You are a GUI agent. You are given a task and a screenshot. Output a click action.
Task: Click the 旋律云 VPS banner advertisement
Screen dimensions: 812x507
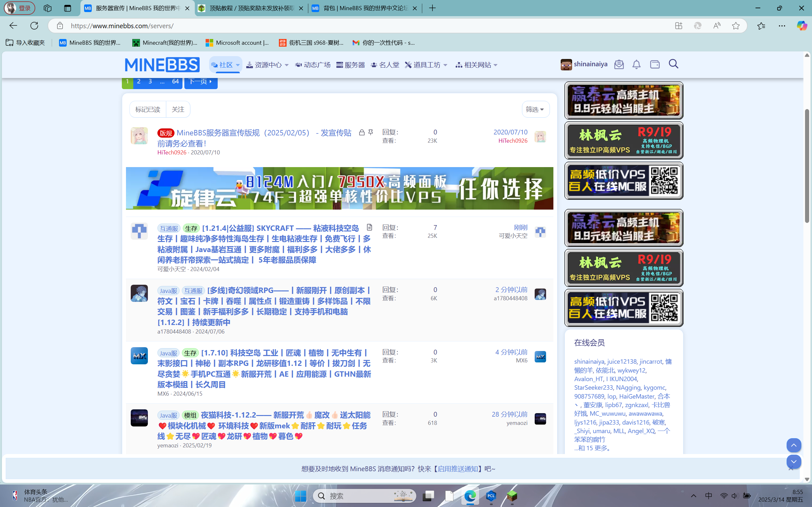click(x=339, y=188)
